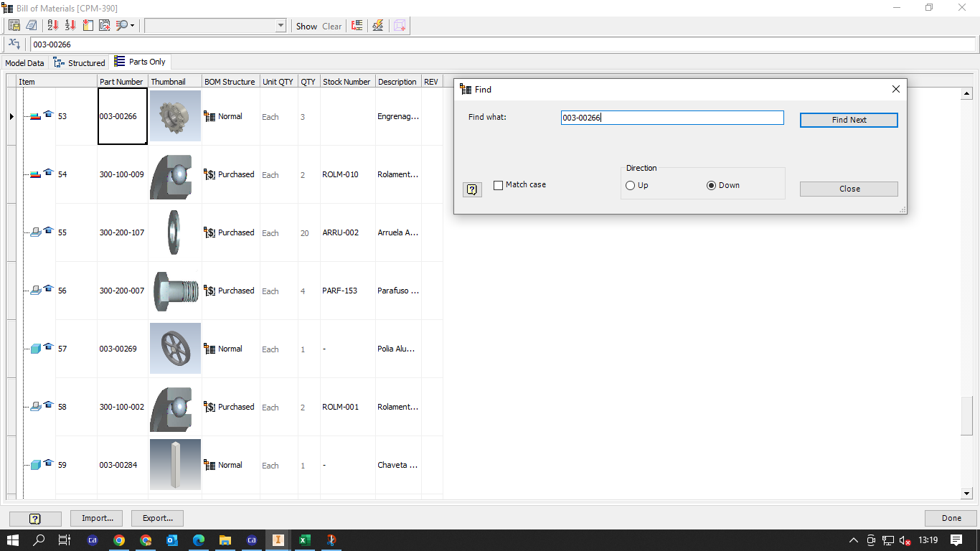Select the Down direction radio button
This screenshot has height=551, width=980.
(x=711, y=184)
